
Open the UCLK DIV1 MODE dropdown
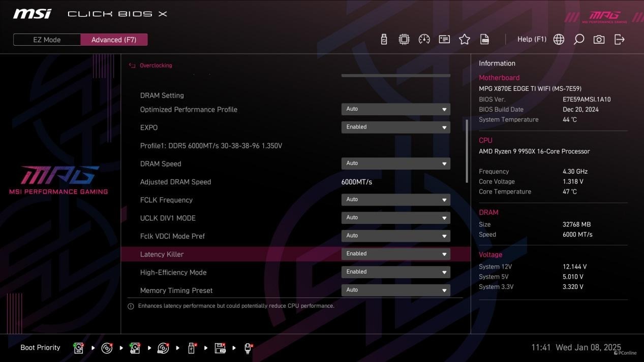[x=395, y=218]
